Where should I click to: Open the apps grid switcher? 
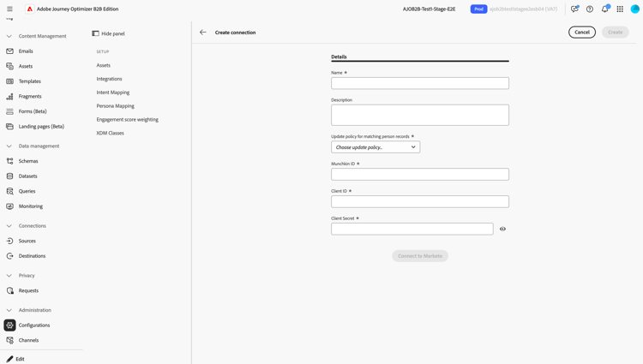click(x=620, y=9)
